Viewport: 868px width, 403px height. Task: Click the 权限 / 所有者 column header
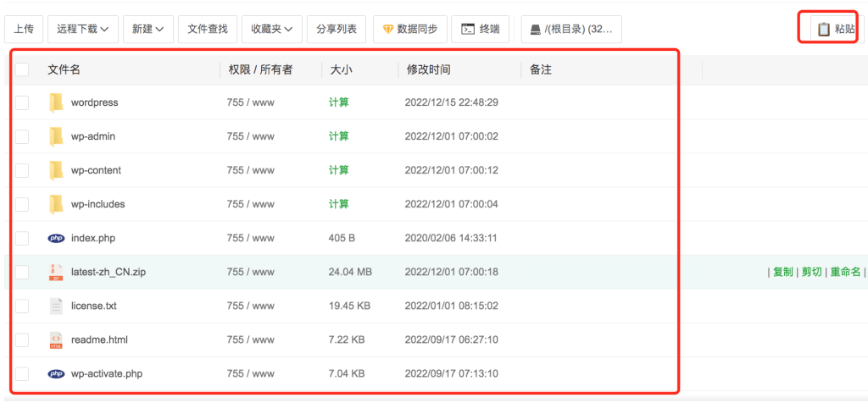click(x=261, y=69)
